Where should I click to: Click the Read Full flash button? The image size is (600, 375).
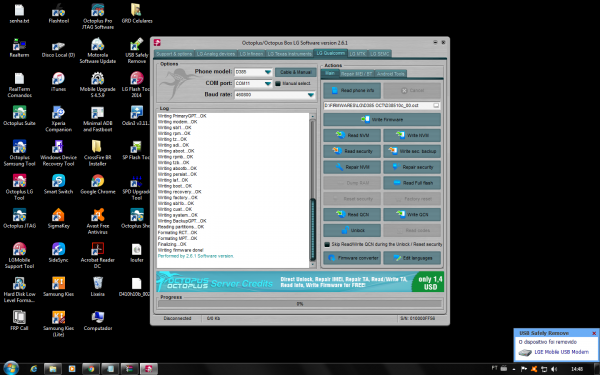[x=412, y=183]
